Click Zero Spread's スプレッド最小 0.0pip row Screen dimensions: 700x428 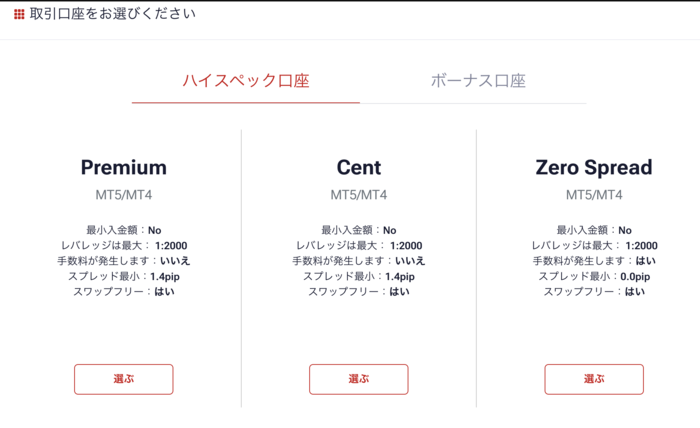coord(594,276)
